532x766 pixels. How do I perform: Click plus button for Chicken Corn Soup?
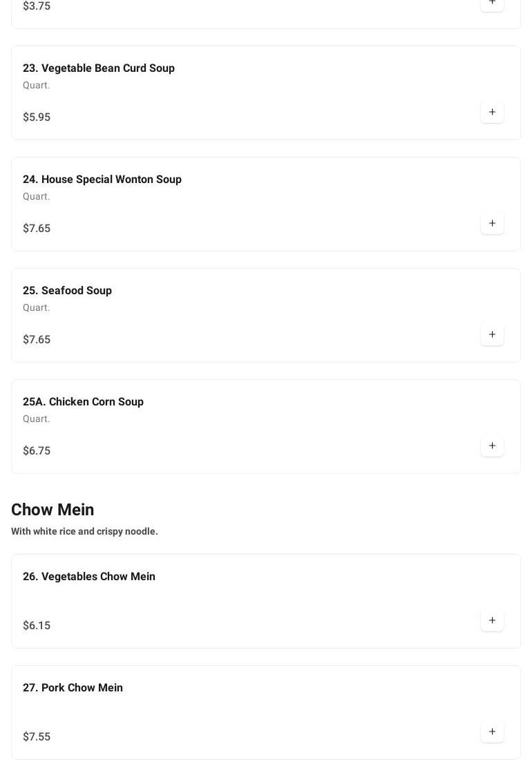coord(492,446)
